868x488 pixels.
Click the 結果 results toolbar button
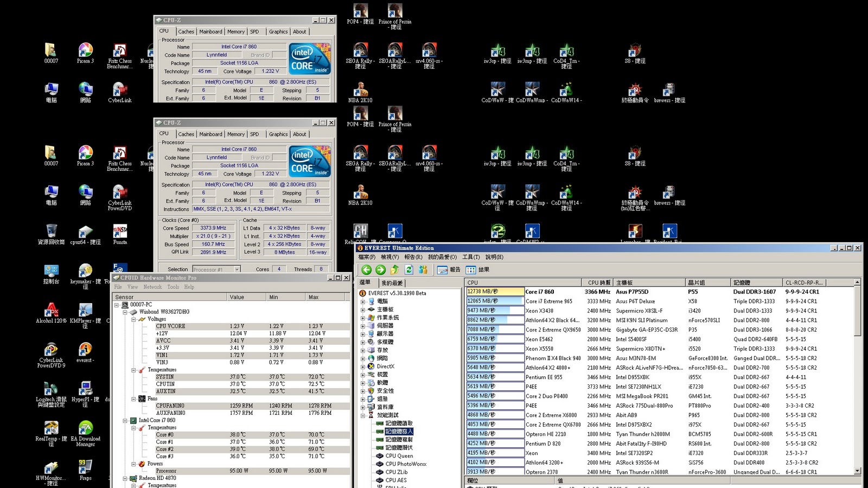[x=477, y=269]
